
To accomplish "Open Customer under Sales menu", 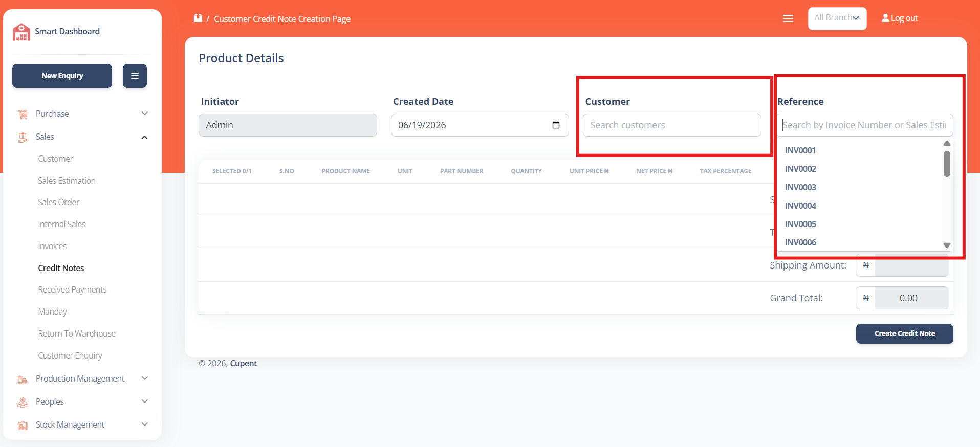I will (55, 159).
